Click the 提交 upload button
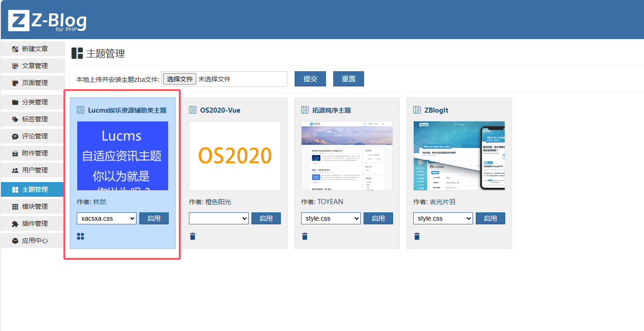Viewport: 644px width, 331px height. pyautogui.click(x=310, y=79)
